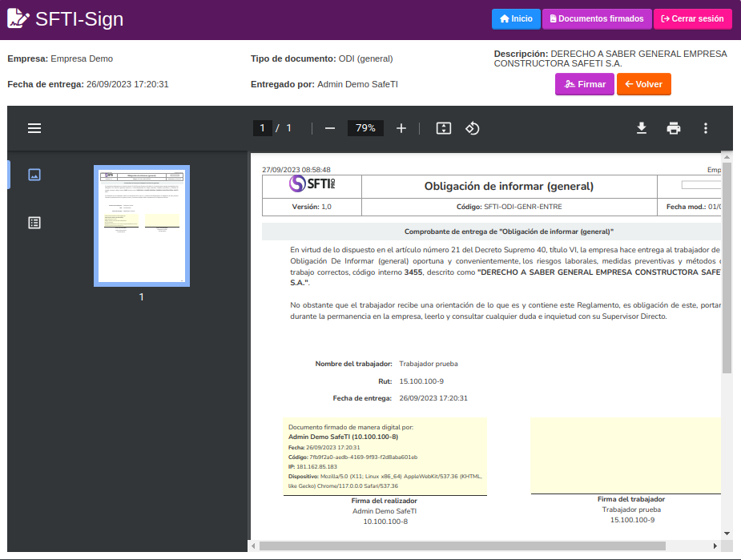Click the left arrow of horizontal scrollbar
The image size is (741, 560).
pos(254,546)
